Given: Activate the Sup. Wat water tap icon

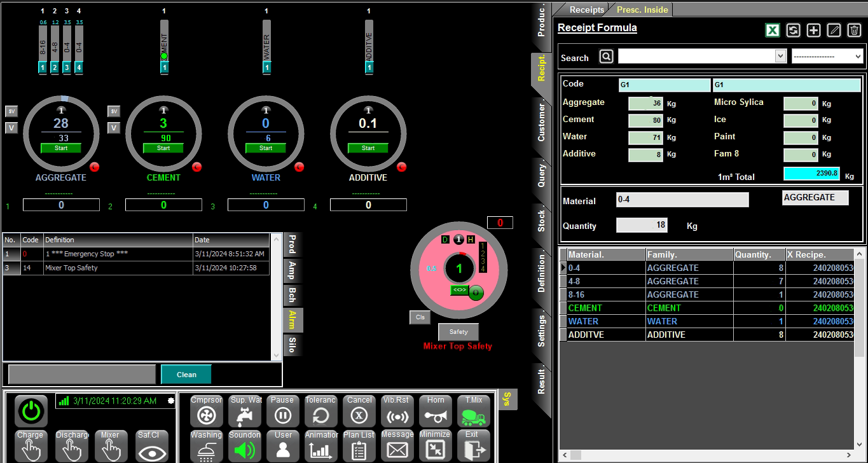Looking at the screenshot, I should [x=245, y=411].
